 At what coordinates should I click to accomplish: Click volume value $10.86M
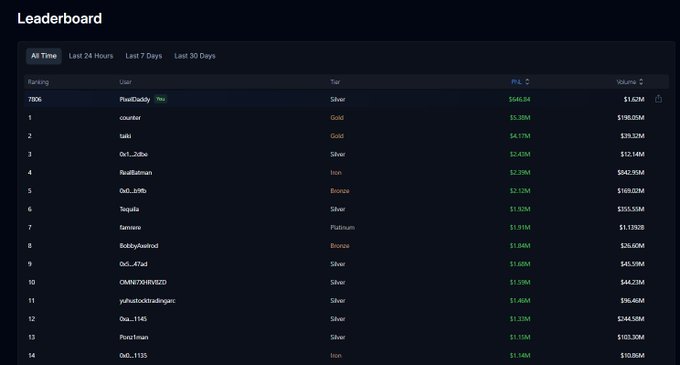click(x=632, y=355)
